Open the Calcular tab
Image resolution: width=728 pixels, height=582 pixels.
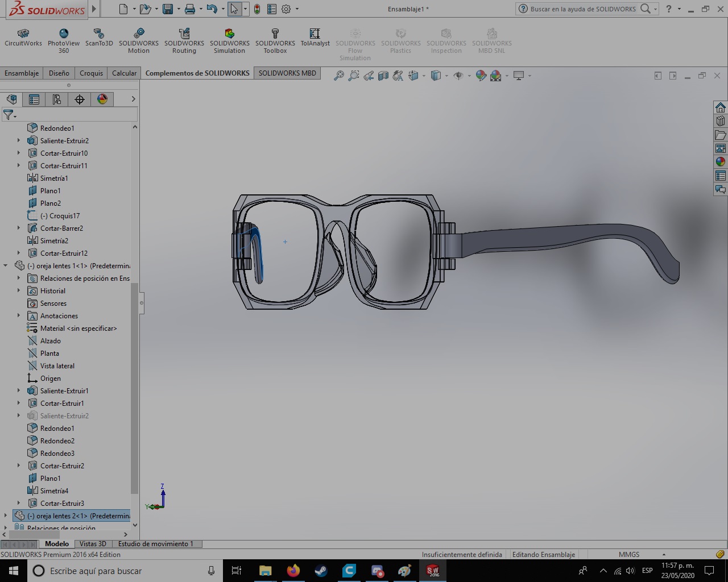tap(125, 73)
